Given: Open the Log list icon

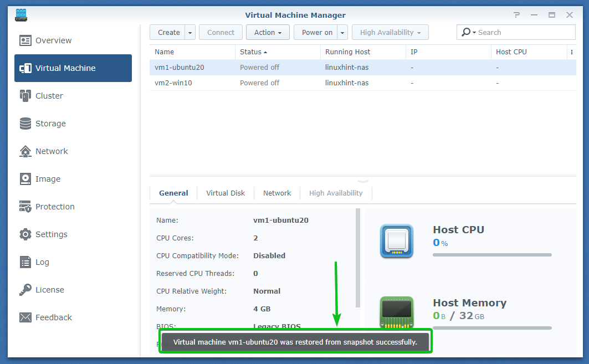Looking at the screenshot, I should pos(25,262).
